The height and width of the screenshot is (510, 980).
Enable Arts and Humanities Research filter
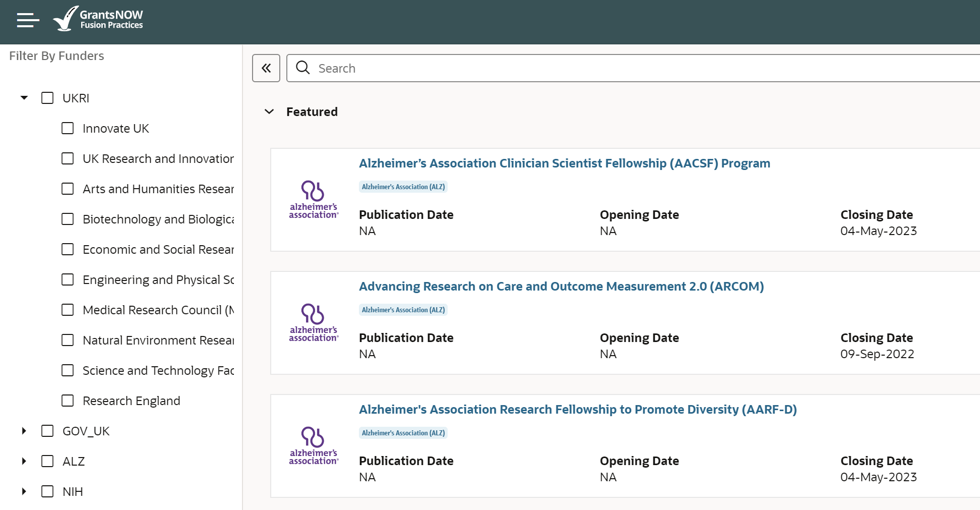click(x=68, y=189)
